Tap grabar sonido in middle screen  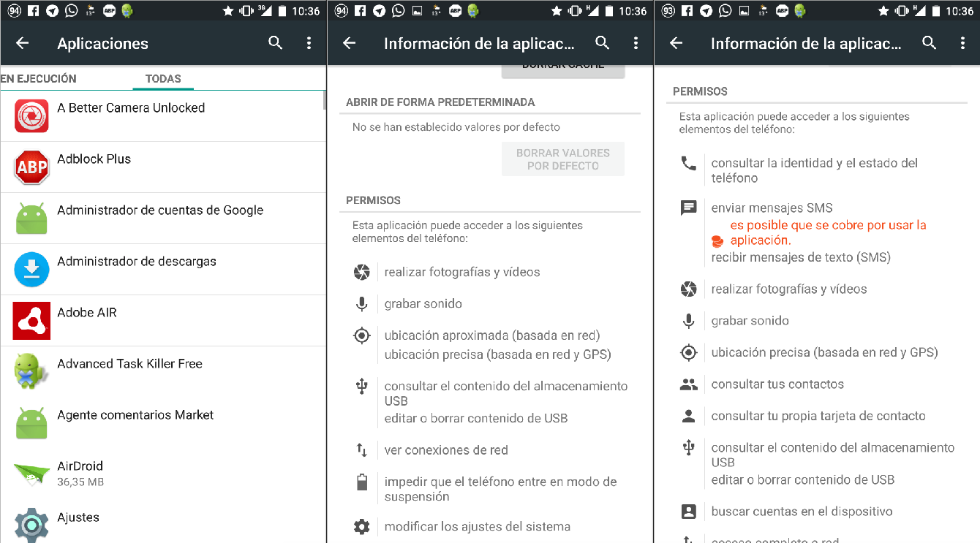pos(423,304)
